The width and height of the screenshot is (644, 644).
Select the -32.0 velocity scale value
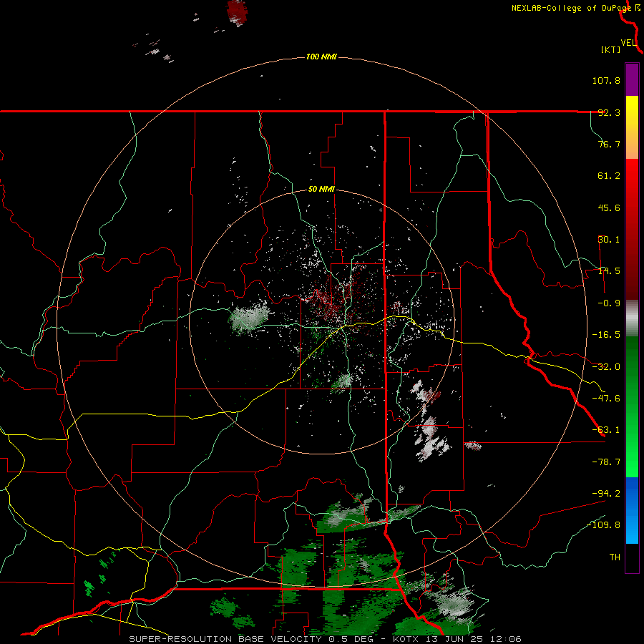coord(606,367)
